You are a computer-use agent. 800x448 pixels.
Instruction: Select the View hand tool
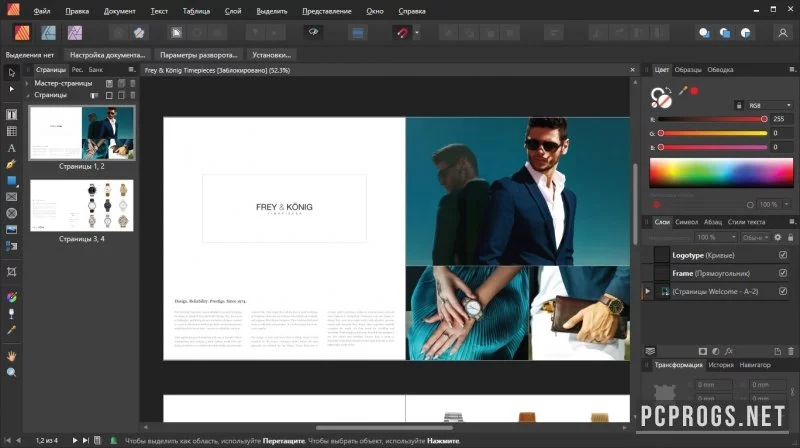pyautogui.click(x=11, y=356)
